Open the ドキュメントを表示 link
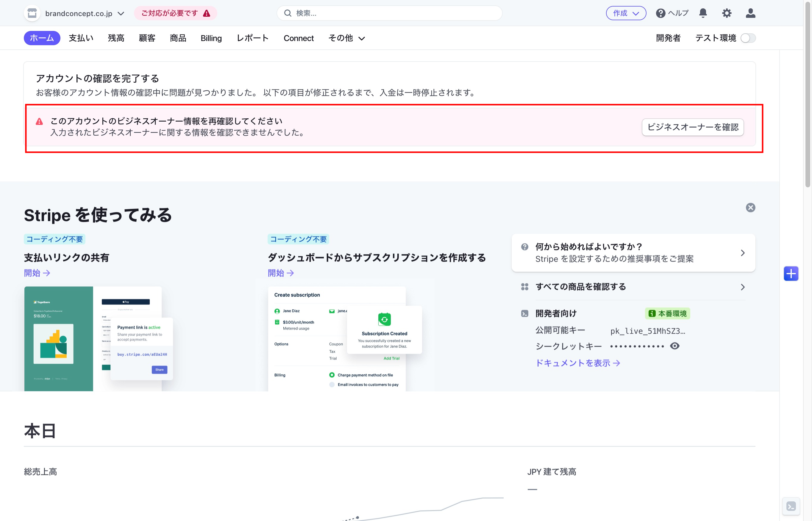This screenshot has width=812, height=521. pos(577,363)
